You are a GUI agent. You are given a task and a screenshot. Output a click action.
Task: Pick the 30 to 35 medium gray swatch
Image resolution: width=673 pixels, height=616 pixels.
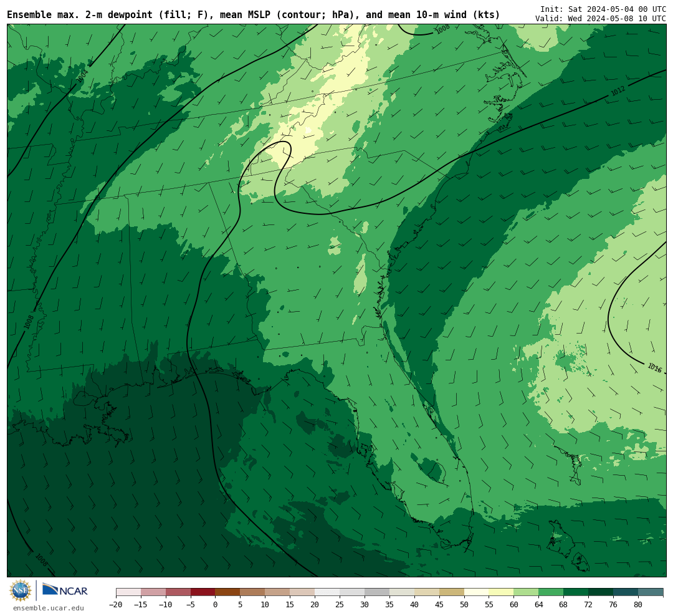[x=377, y=592]
